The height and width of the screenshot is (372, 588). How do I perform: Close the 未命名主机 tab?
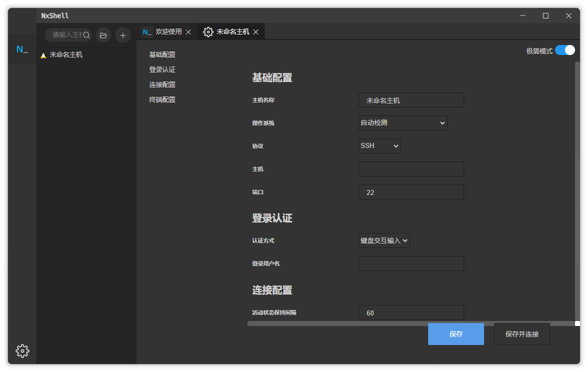pos(256,31)
